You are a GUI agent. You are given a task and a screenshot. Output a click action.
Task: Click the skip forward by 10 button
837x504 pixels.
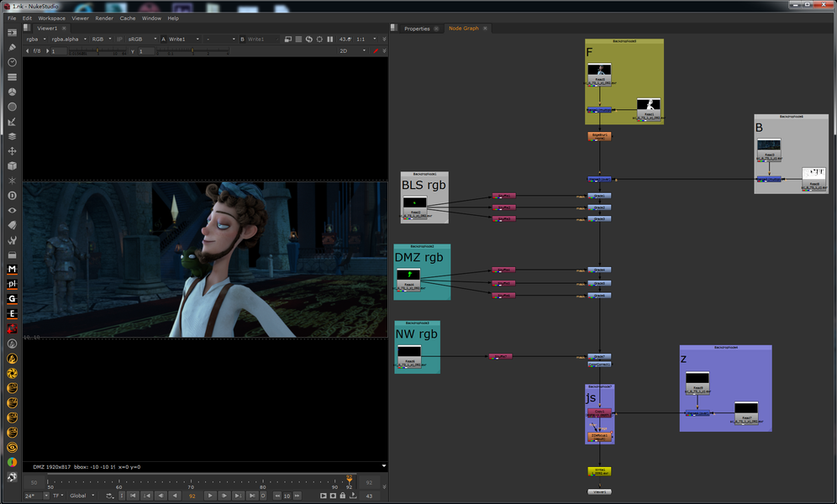tap(297, 496)
